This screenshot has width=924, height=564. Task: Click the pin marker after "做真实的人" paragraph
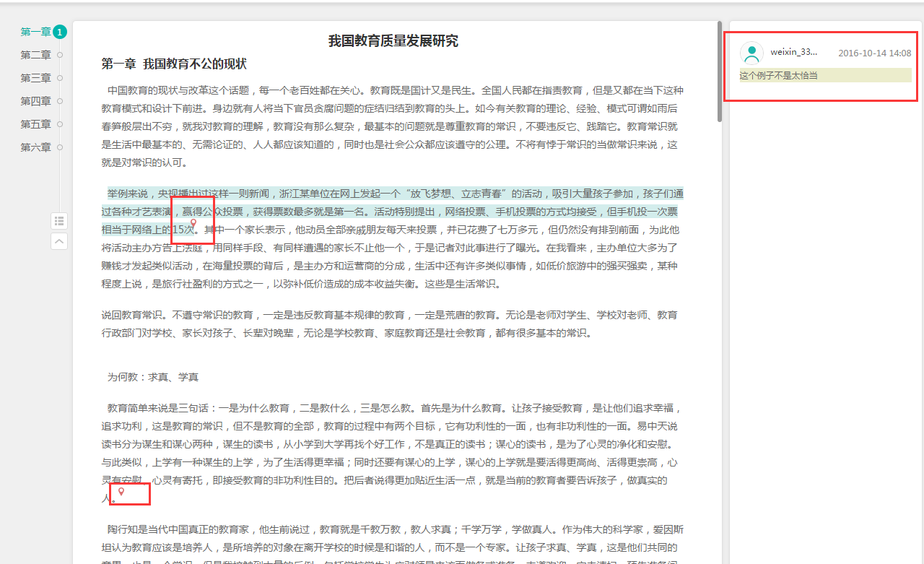pyautogui.click(x=121, y=492)
